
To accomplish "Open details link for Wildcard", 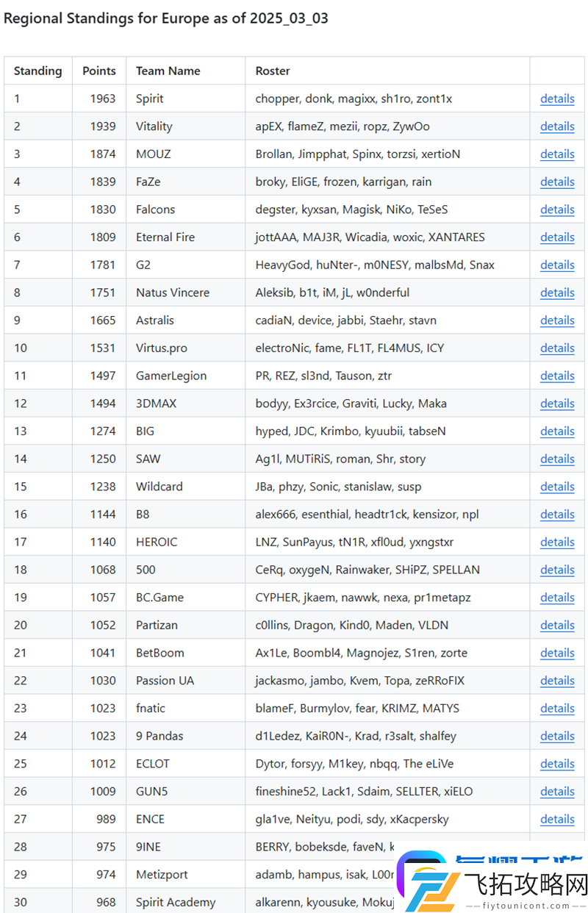I will click(x=557, y=487).
